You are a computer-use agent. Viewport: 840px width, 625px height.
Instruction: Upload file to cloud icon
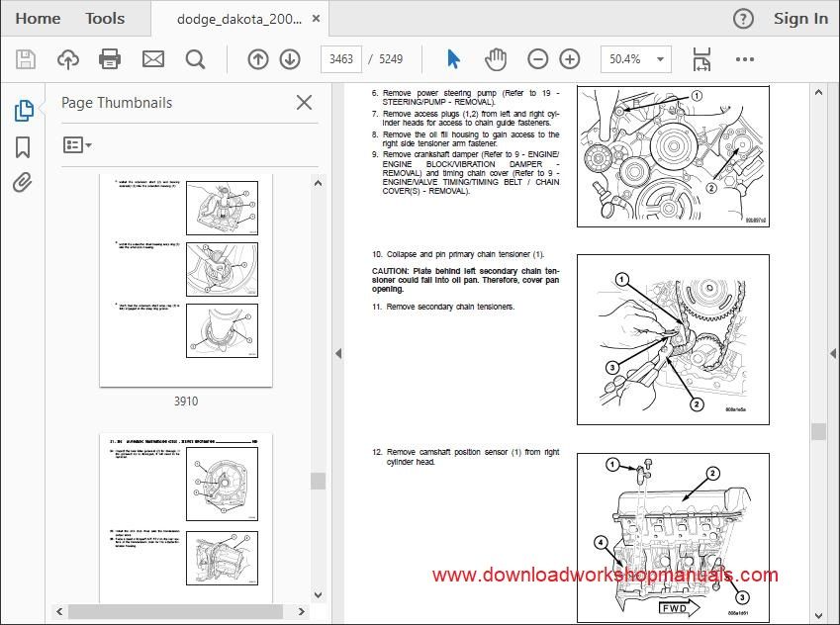(68, 59)
